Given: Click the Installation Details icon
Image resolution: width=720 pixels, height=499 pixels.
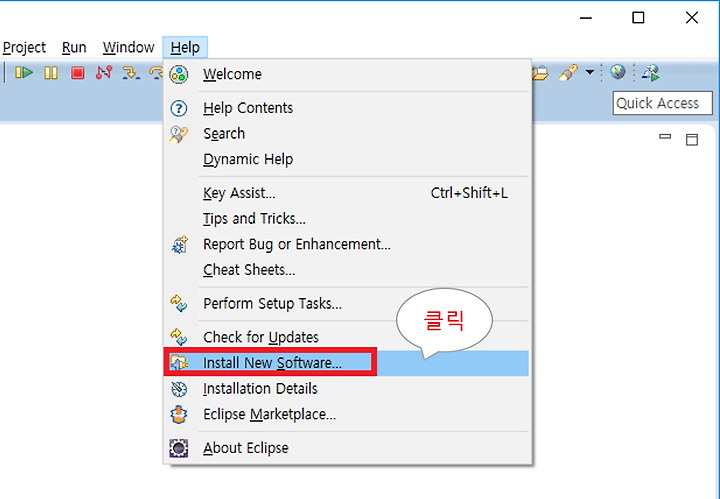Looking at the screenshot, I should click(179, 389).
